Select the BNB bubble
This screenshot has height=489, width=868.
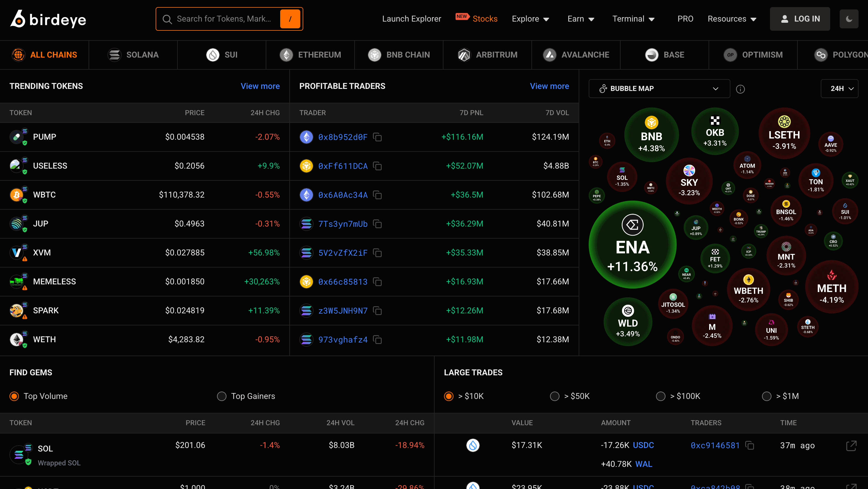651,135
